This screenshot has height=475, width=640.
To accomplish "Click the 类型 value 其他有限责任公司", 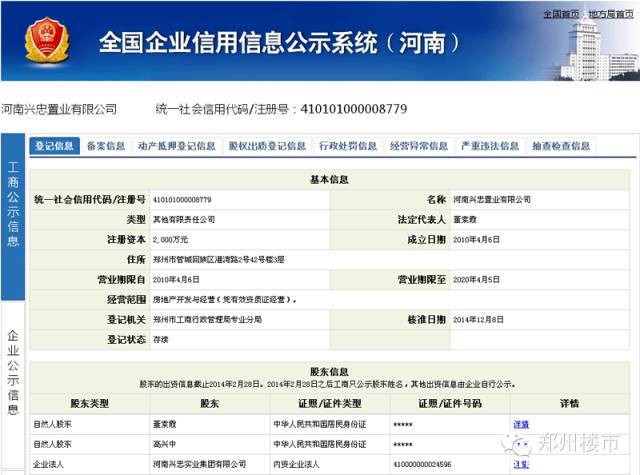I will 184,220.
